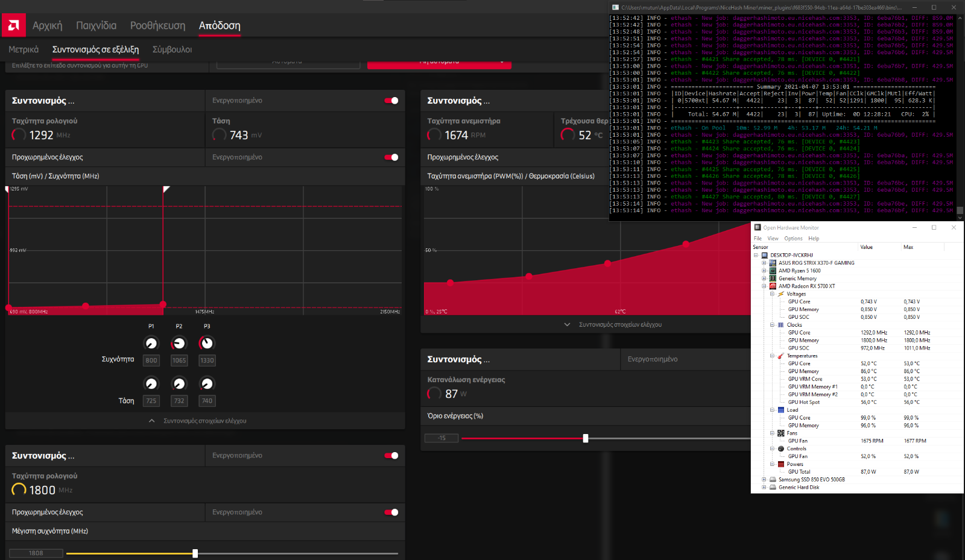Click the AMD Ryzen 5 1600 CPU icon
Viewport: 965px width, 560px height.
point(773,271)
